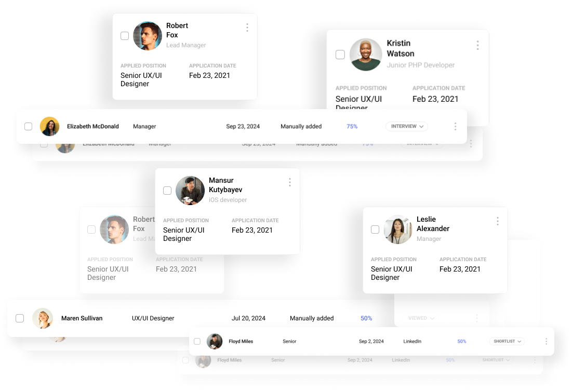Click Elizabeth McDonald's 75% match score
This screenshot has width=572, height=392.
tap(352, 126)
